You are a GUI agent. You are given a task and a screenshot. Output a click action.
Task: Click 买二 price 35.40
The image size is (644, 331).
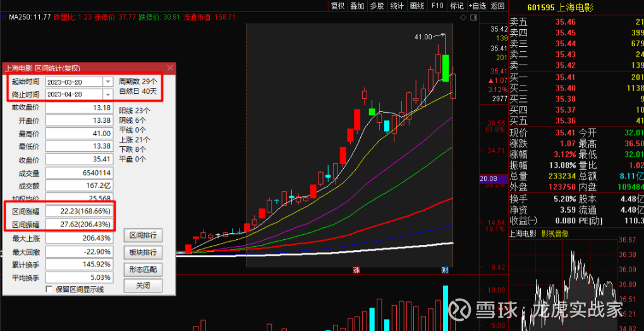point(566,88)
